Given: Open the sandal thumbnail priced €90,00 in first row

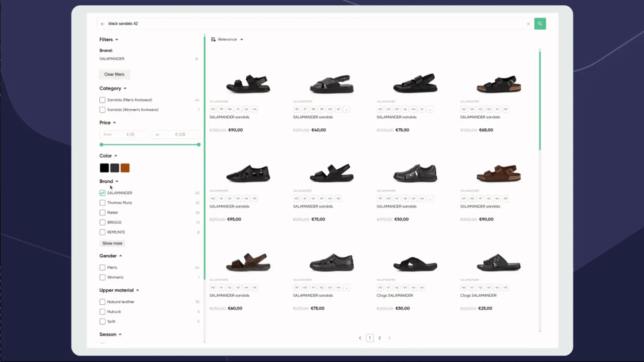Looking at the screenshot, I should (x=248, y=84).
